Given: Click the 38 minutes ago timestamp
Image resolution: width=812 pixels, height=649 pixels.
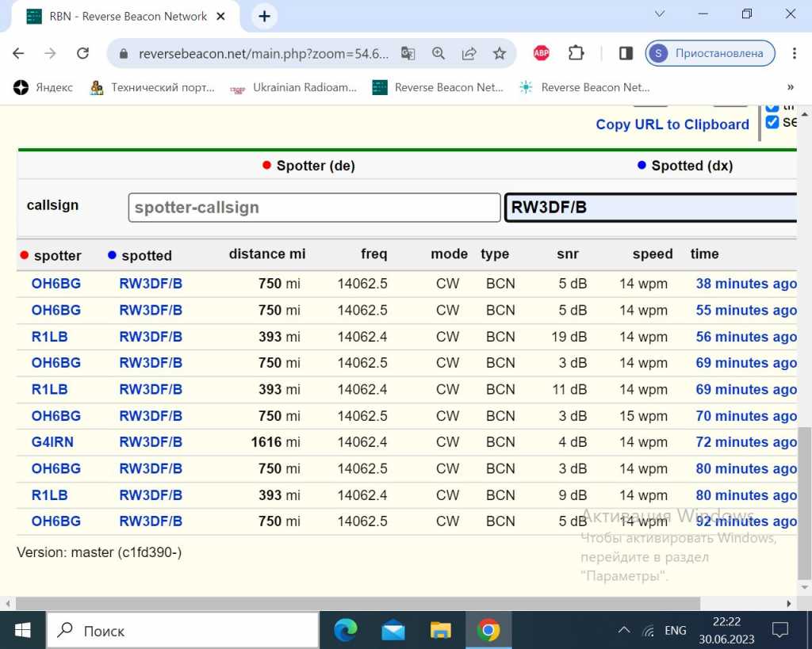Looking at the screenshot, I should coord(746,284).
